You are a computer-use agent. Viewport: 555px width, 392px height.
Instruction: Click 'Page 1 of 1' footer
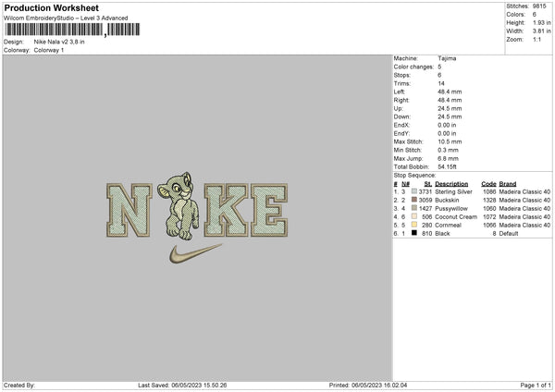coord(536,385)
